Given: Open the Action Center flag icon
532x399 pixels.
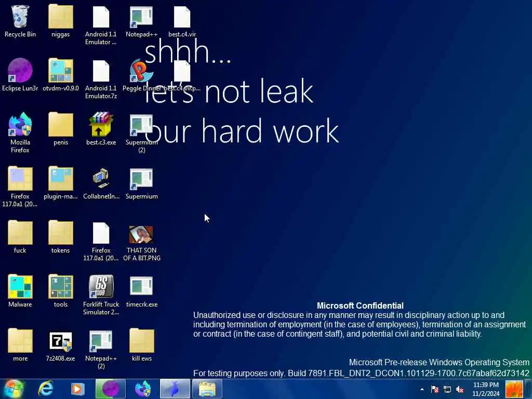Looking at the screenshot, I should pyautogui.click(x=435, y=389).
